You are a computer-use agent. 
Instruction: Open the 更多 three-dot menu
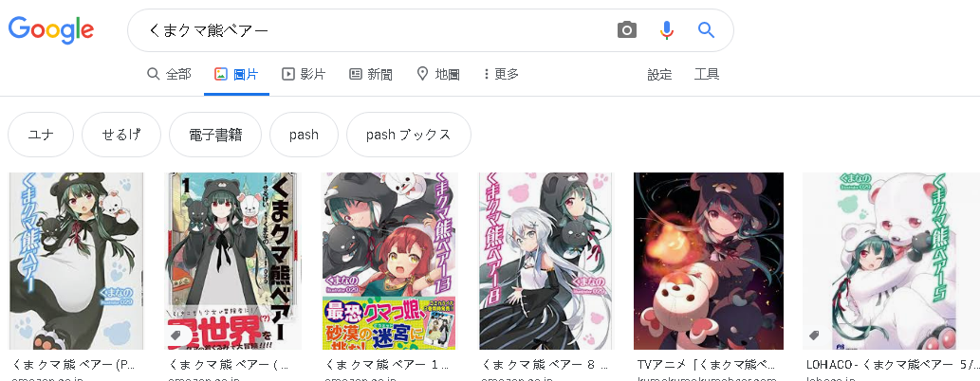pyautogui.click(x=501, y=74)
